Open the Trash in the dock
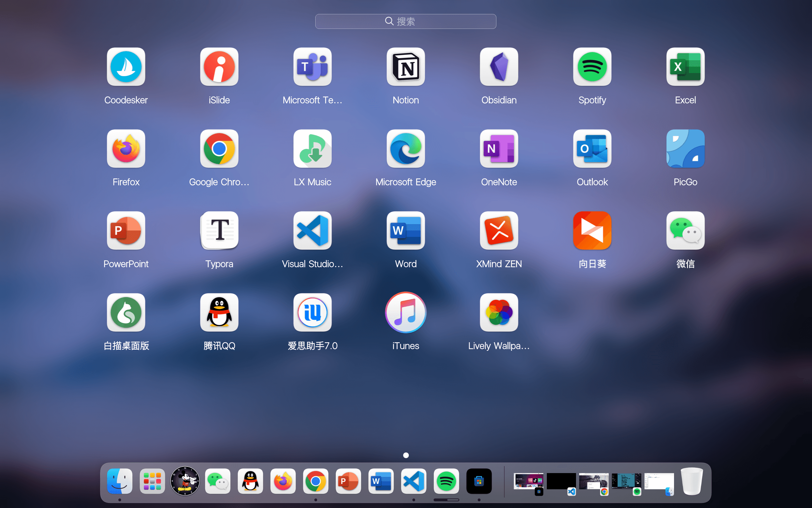This screenshot has width=812, height=508. (x=692, y=481)
